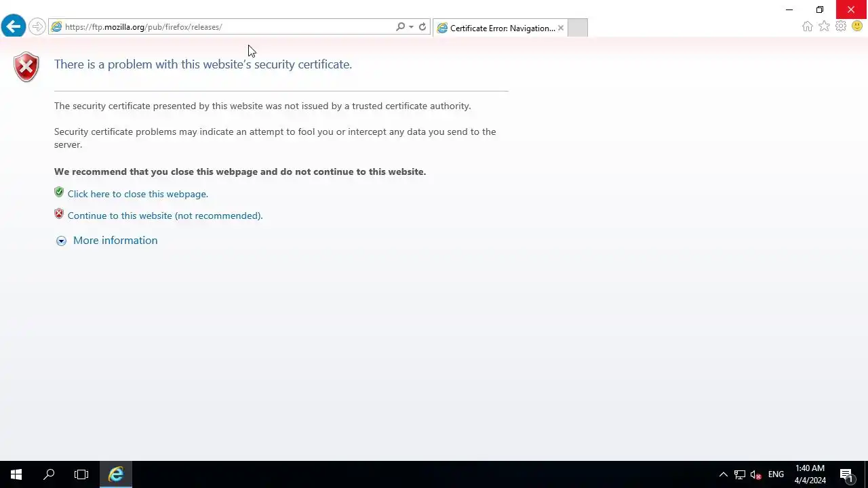Click here to close this webpage link
The width and height of the screenshot is (868, 488).
tap(138, 194)
